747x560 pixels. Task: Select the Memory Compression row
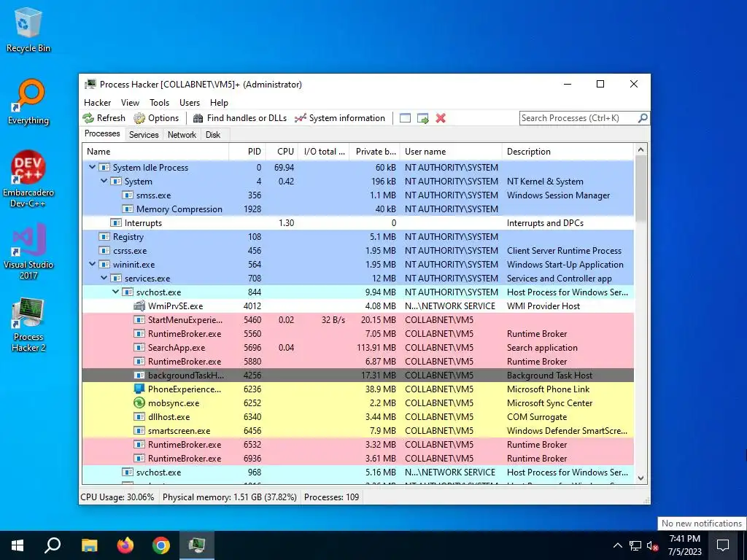click(357, 209)
